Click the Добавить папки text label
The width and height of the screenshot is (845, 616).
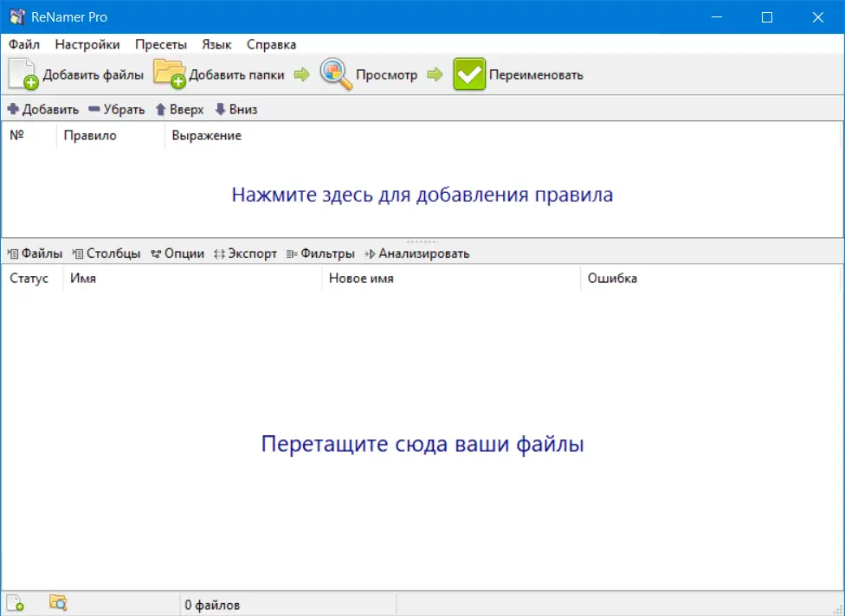[236, 75]
